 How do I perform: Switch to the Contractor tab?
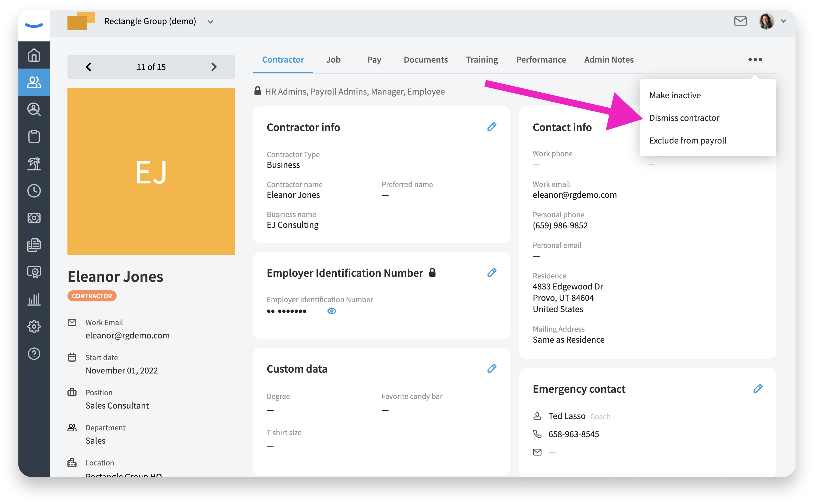[x=283, y=60]
